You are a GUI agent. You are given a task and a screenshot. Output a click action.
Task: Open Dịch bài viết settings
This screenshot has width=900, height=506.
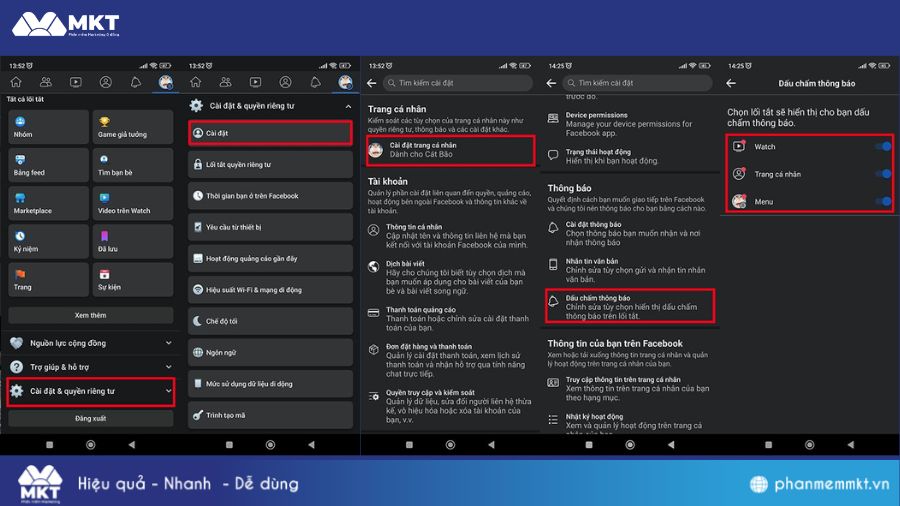tap(450, 277)
